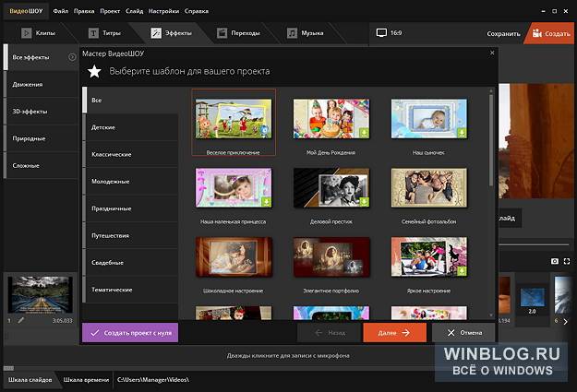577x392 pixels.
Task: Choose Элегантное портфолио template thumbnail
Action: 331,256
